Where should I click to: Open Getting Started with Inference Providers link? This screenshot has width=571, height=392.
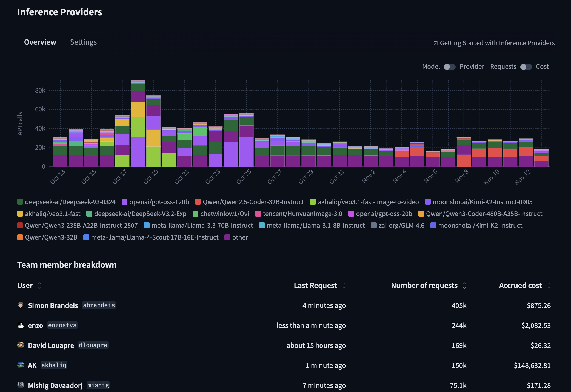point(497,43)
